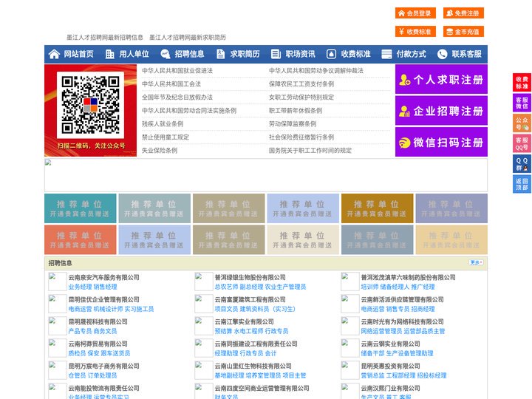Click 更多 in the 招聘信息 header
Screen dimensions: 532x399
476,262
